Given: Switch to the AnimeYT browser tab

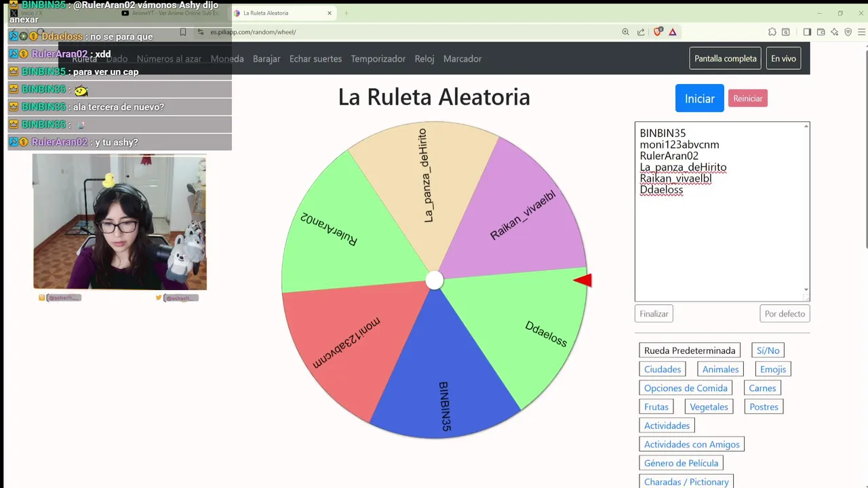Looking at the screenshot, I should (x=171, y=13).
